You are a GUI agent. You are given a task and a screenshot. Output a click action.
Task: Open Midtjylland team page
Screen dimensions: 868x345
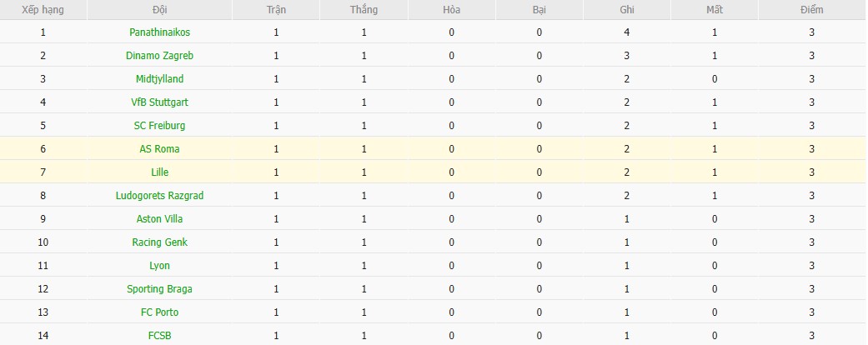(159, 79)
